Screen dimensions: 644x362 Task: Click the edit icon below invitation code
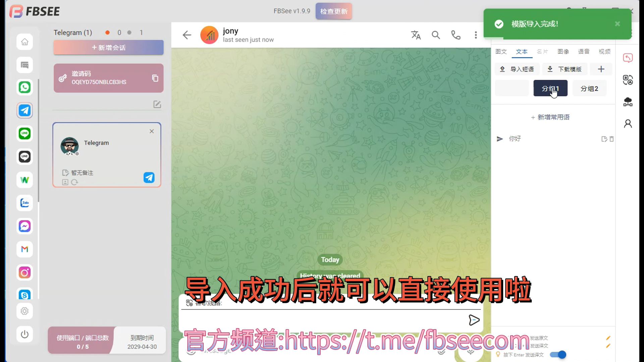tap(157, 104)
